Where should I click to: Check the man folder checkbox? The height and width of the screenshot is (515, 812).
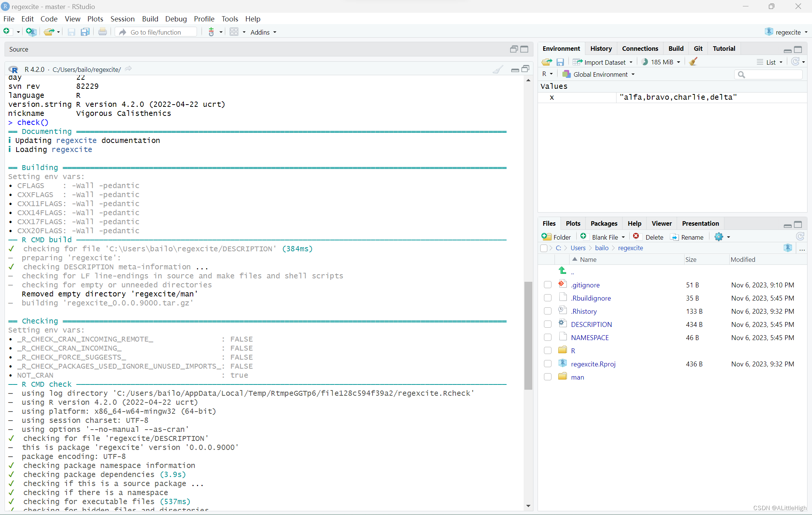point(548,377)
